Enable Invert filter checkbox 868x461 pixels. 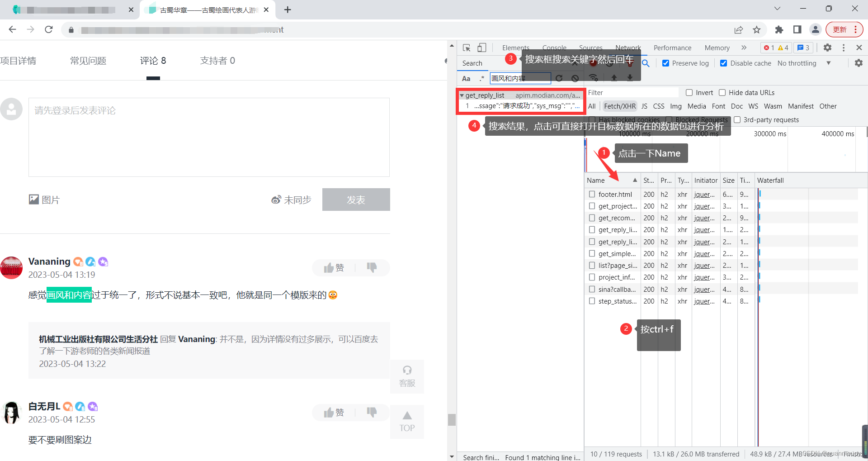coord(689,93)
